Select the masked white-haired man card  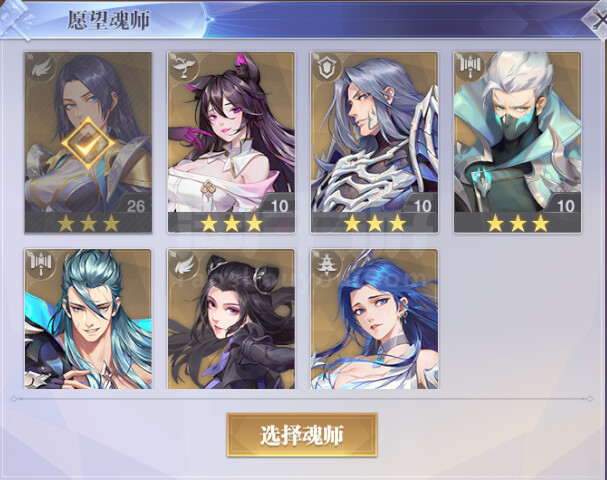coord(517,142)
